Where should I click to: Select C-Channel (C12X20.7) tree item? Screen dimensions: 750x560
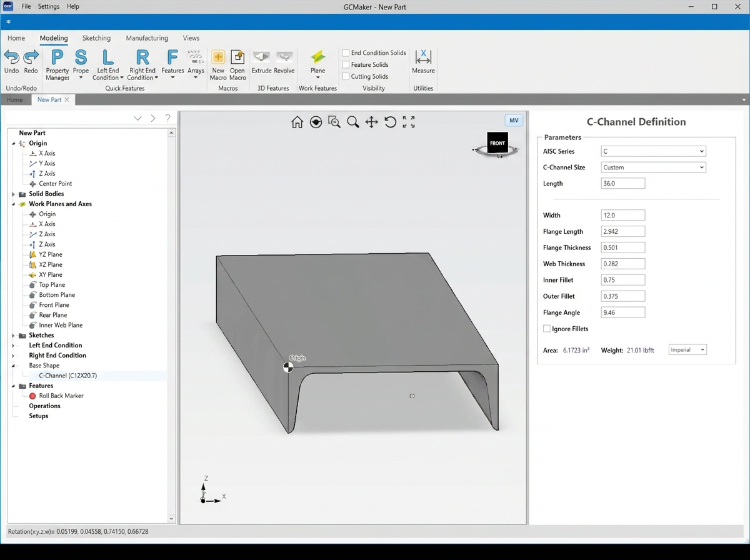pyautogui.click(x=68, y=376)
